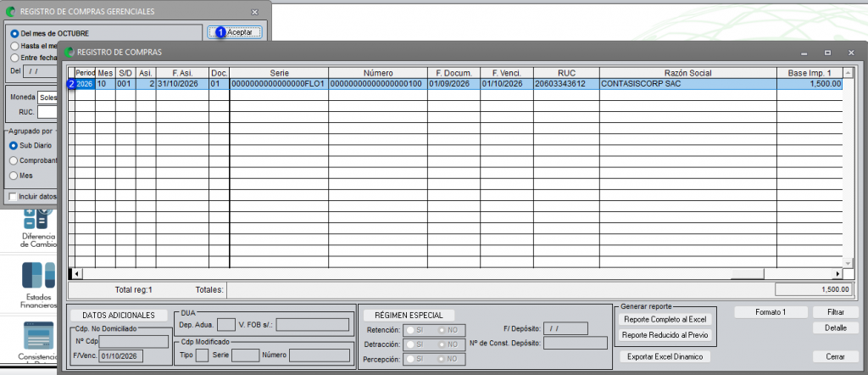Click the totals field showing 1,500.00

point(813,289)
